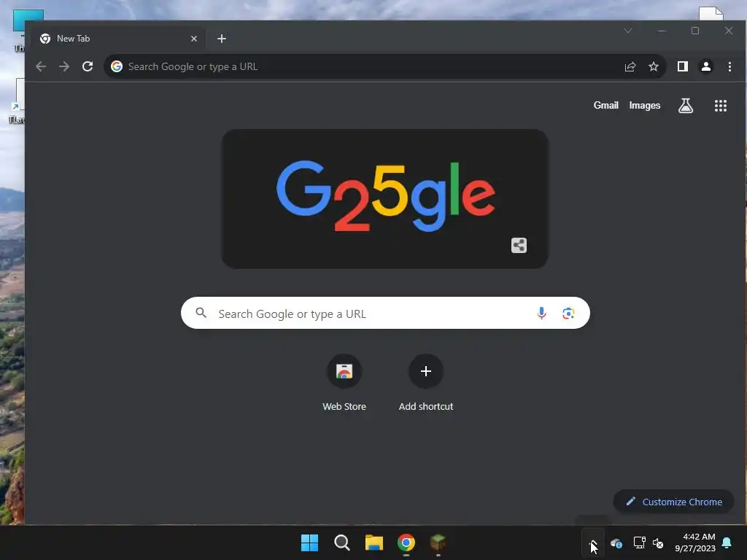
Task: Open the Search Labs beaker icon
Action: pos(686,106)
